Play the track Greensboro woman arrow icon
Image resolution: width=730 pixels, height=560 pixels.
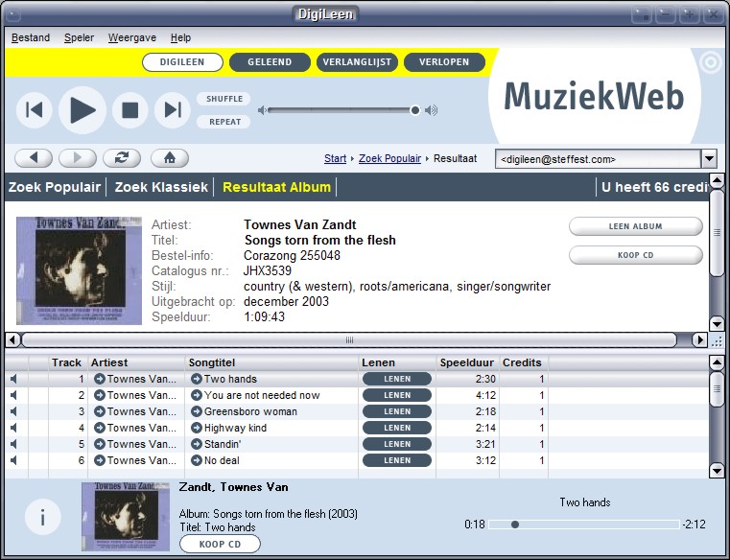pos(197,411)
